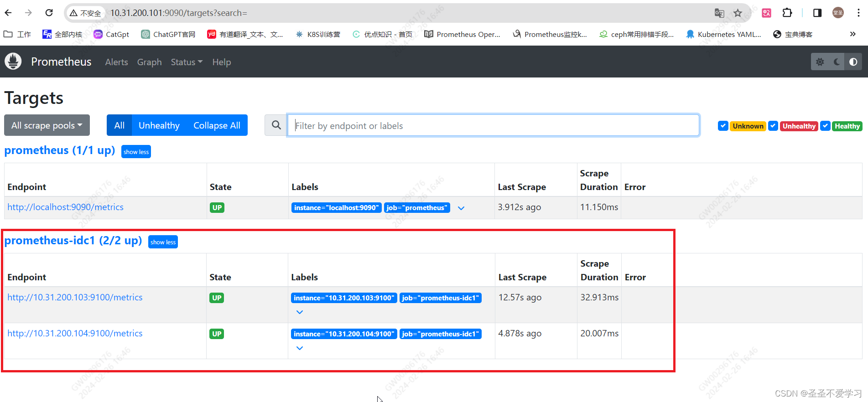Show more bookmarks chevron

tap(852, 34)
